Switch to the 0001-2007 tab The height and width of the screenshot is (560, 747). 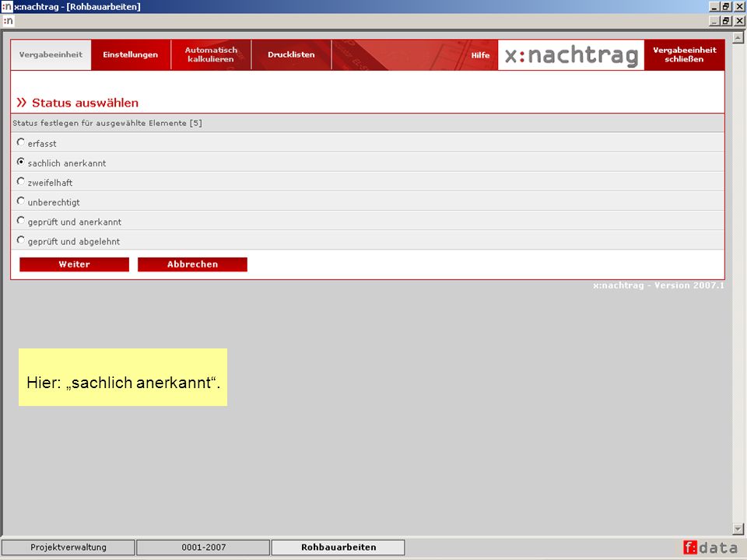pyautogui.click(x=203, y=547)
